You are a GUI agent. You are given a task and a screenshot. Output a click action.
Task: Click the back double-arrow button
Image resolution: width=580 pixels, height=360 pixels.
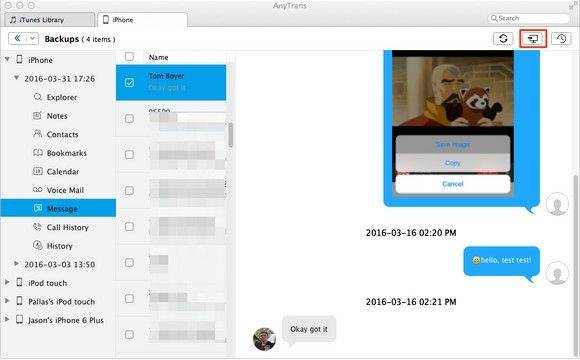(x=17, y=38)
